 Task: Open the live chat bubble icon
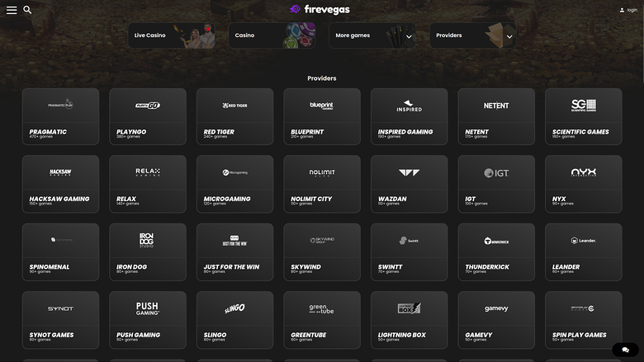tap(625, 350)
